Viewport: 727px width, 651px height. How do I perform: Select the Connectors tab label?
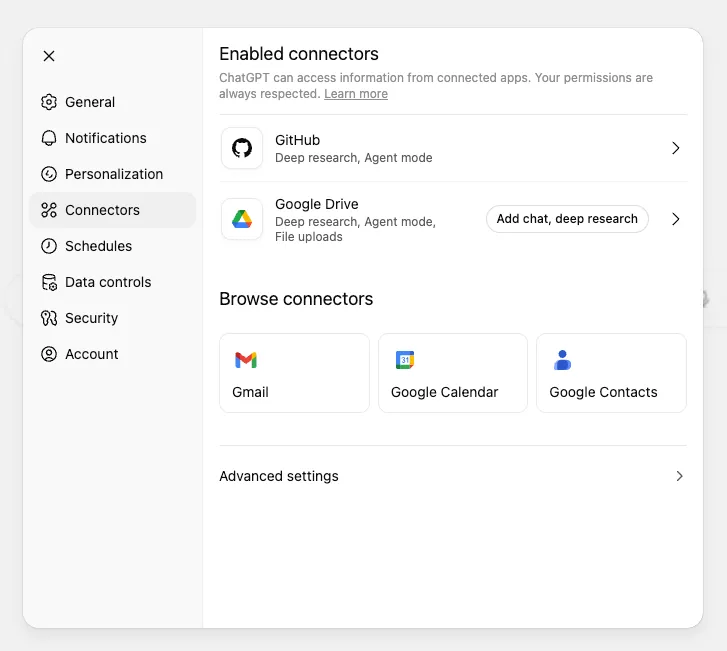[x=102, y=210]
